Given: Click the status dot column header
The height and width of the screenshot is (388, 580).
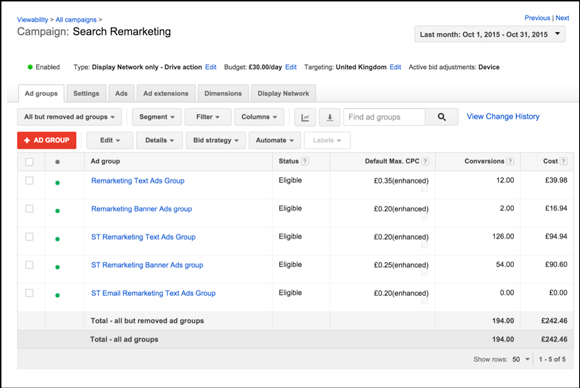Looking at the screenshot, I should point(57,162).
